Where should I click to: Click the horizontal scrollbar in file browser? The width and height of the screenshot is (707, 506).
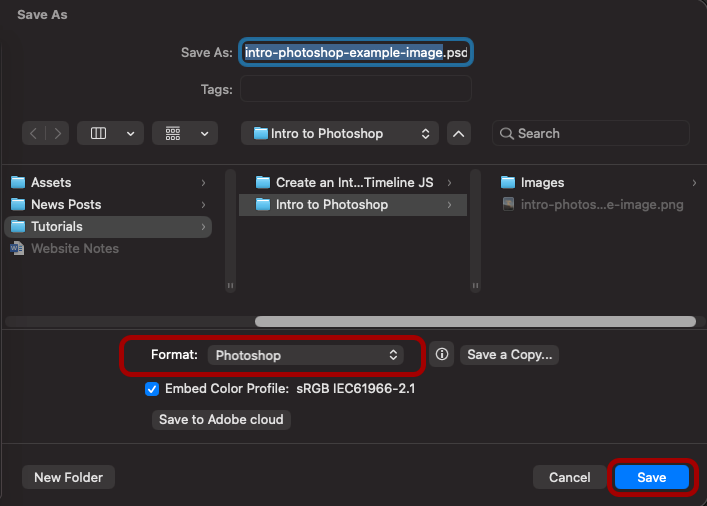click(475, 322)
